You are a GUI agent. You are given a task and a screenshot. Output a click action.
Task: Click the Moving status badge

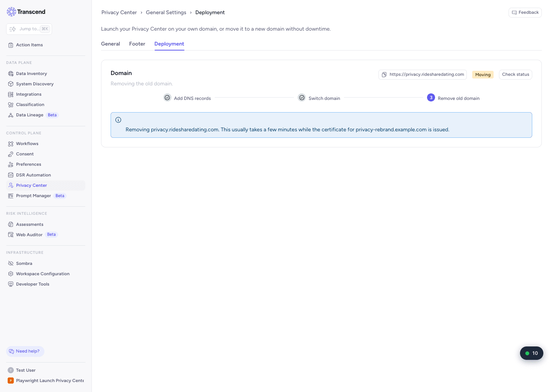click(483, 75)
